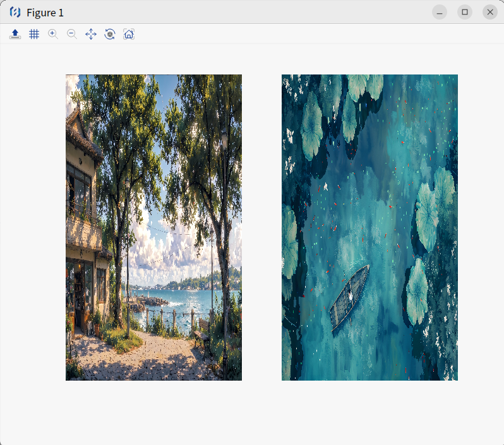Click the application logo in title bar

pos(15,12)
